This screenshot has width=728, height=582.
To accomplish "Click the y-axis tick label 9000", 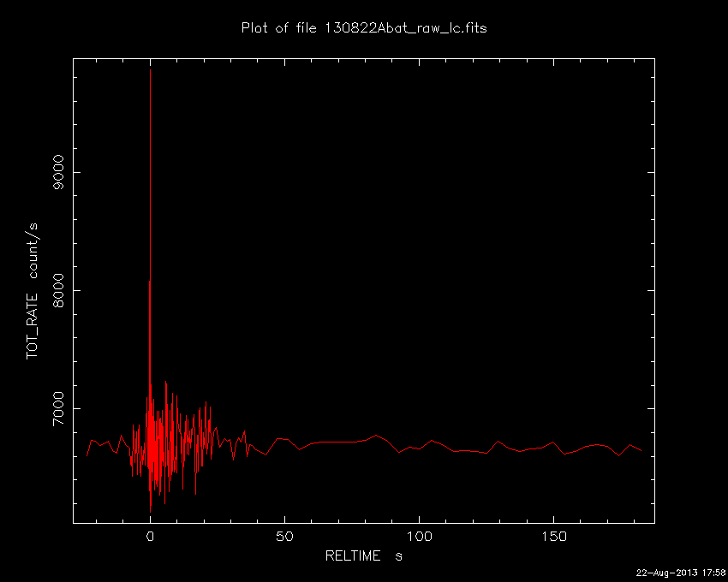I will [x=59, y=172].
